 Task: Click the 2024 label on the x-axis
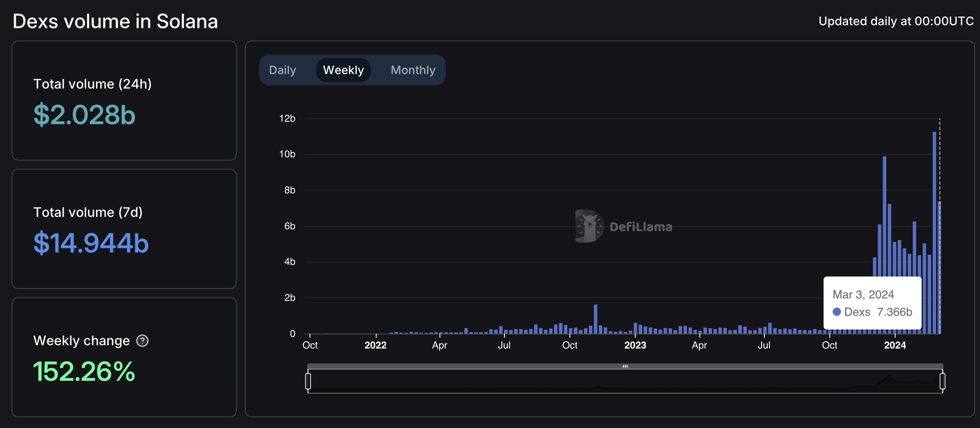click(x=895, y=345)
